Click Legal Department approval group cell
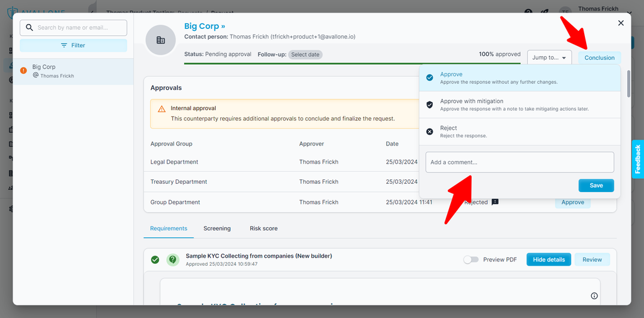 [174, 162]
